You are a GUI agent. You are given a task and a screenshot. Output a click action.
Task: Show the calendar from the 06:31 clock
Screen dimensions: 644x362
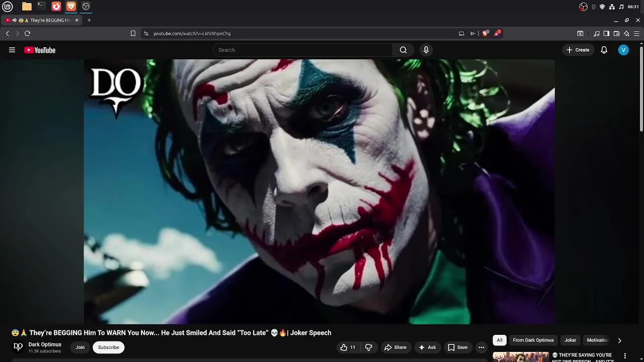(x=633, y=7)
